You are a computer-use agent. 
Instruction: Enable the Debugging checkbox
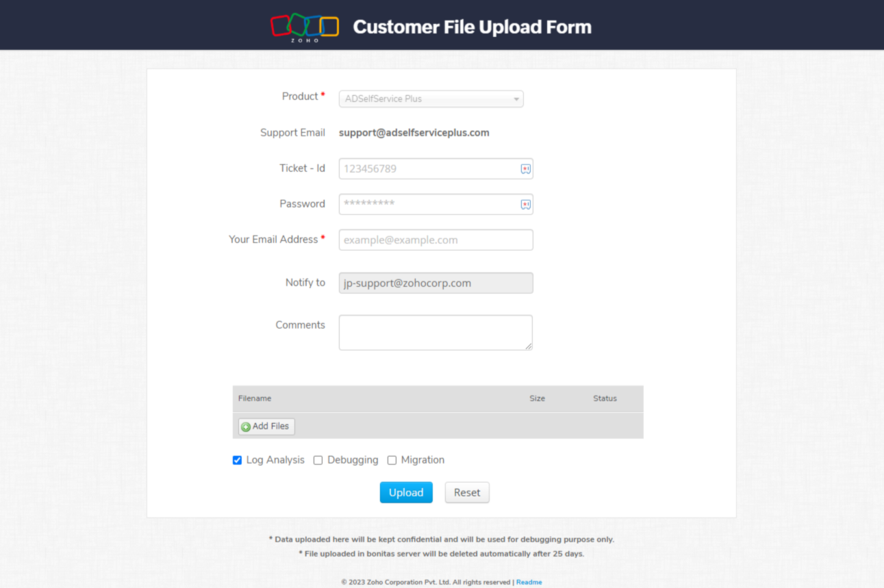(x=318, y=461)
